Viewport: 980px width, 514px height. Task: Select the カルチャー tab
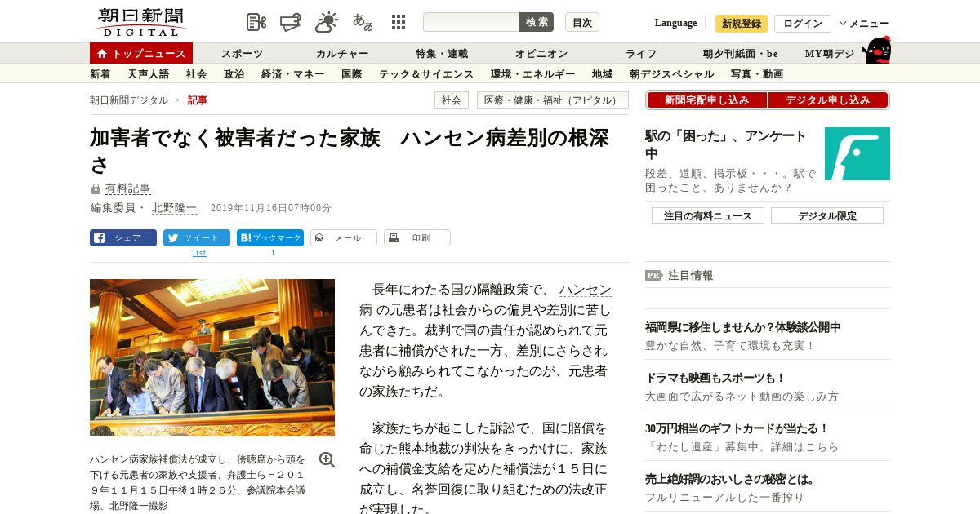(342, 54)
